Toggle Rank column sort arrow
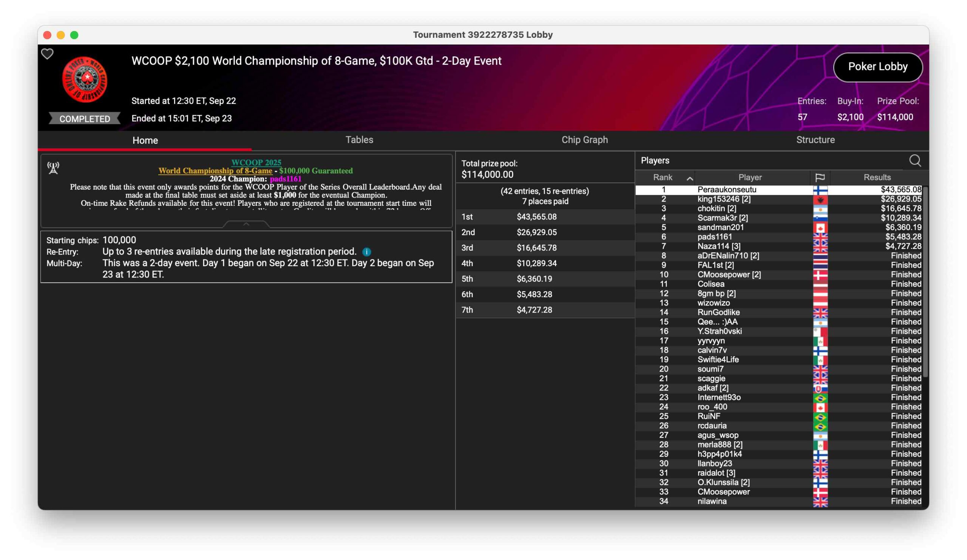 coord(690,178)
